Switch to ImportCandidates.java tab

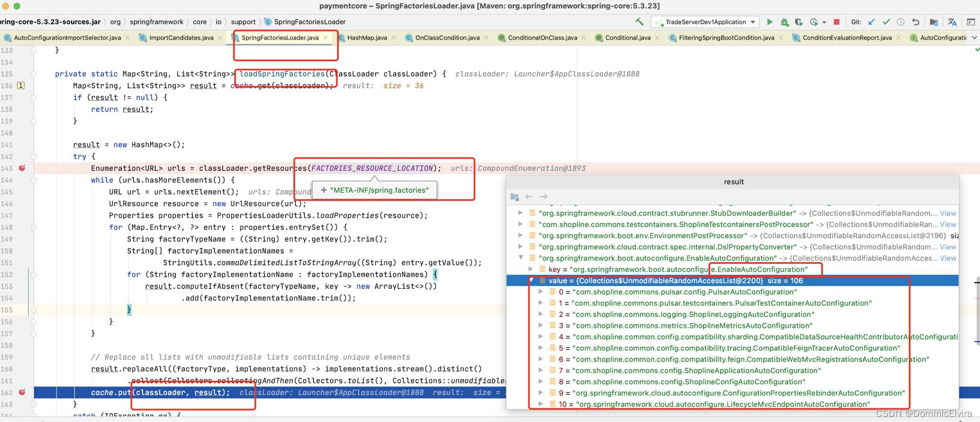coord(181,38)
